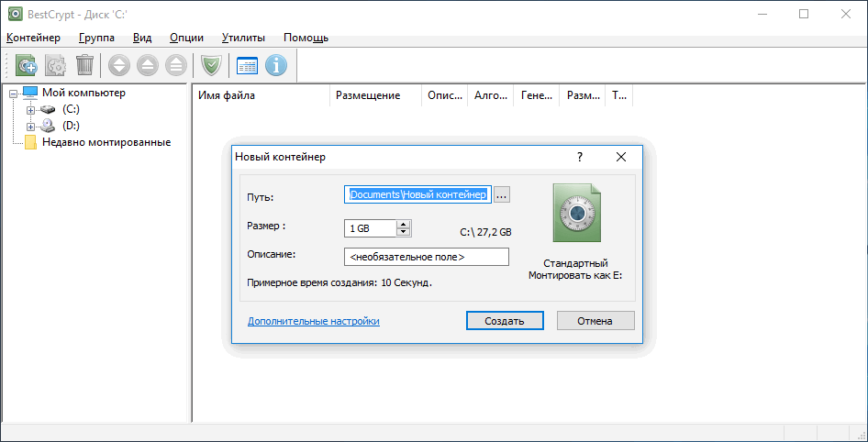Sort by Размещение column header
The height and width of the screenshot is (442, 868).
click(375, 95)
